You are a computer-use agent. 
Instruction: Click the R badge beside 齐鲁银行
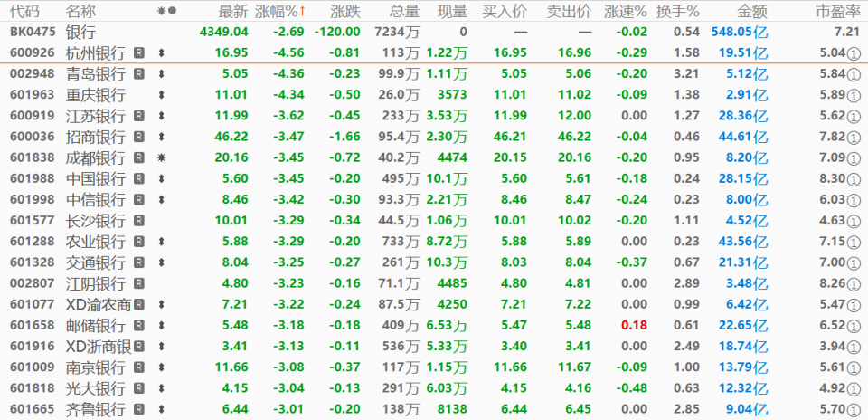pyautogui.click(x=139, y=409)
